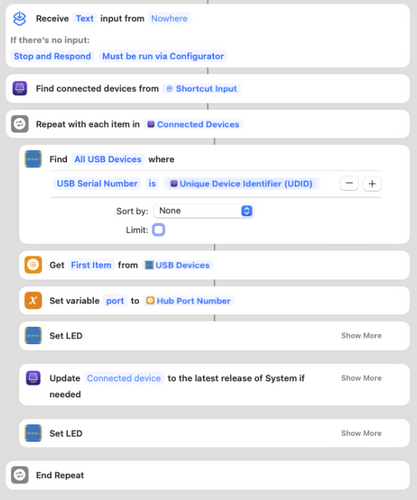Expand Show More on the Update action

(361, 378)
